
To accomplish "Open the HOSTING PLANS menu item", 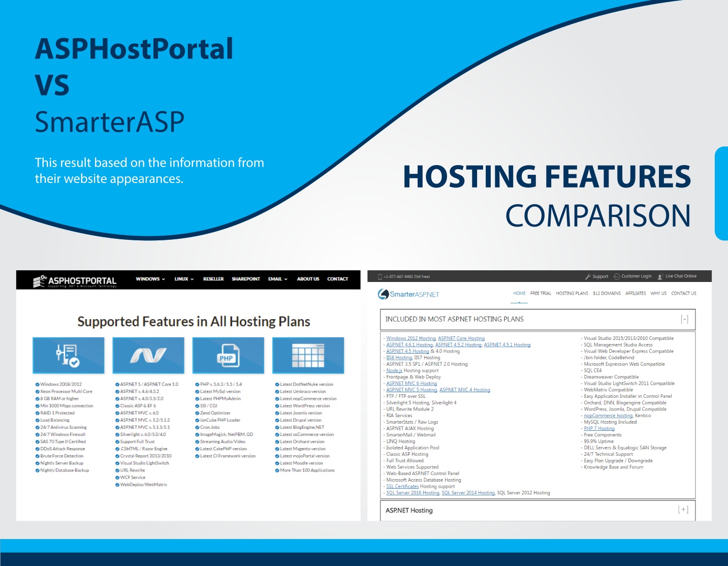I will click(x=572, y=293).
